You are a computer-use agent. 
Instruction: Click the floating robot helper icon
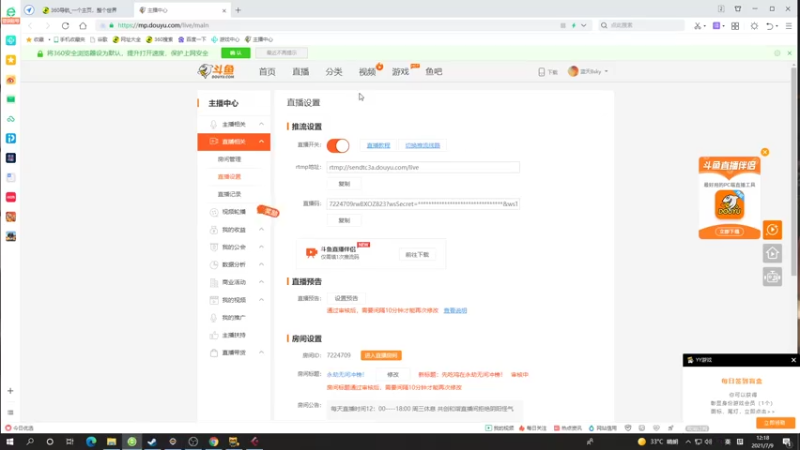(772, 277)
